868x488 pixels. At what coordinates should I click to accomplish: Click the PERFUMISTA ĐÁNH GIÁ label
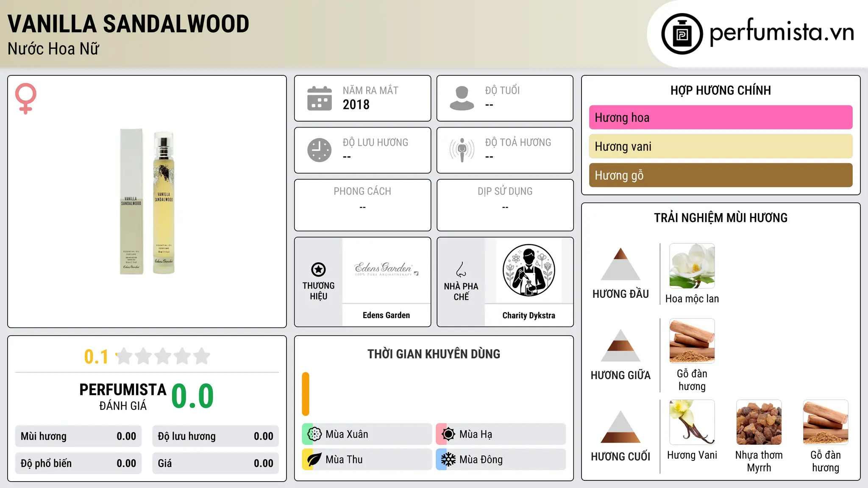point(123,396)
